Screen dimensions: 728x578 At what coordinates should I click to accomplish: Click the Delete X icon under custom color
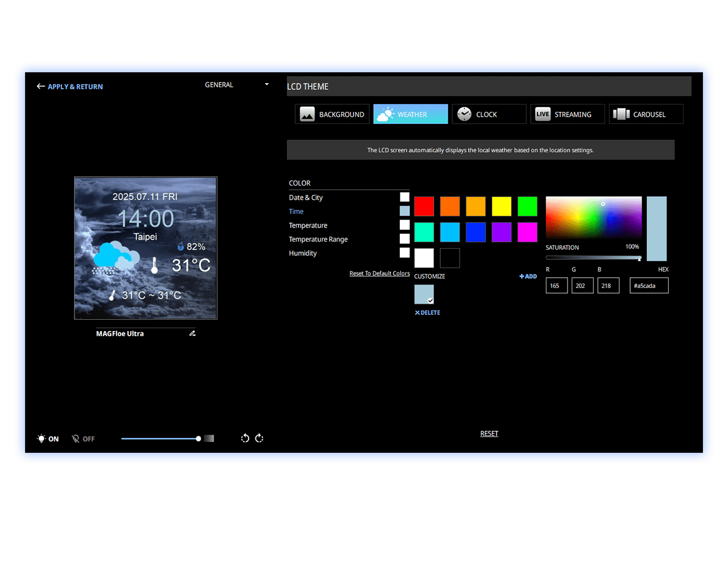coord(417,313)
